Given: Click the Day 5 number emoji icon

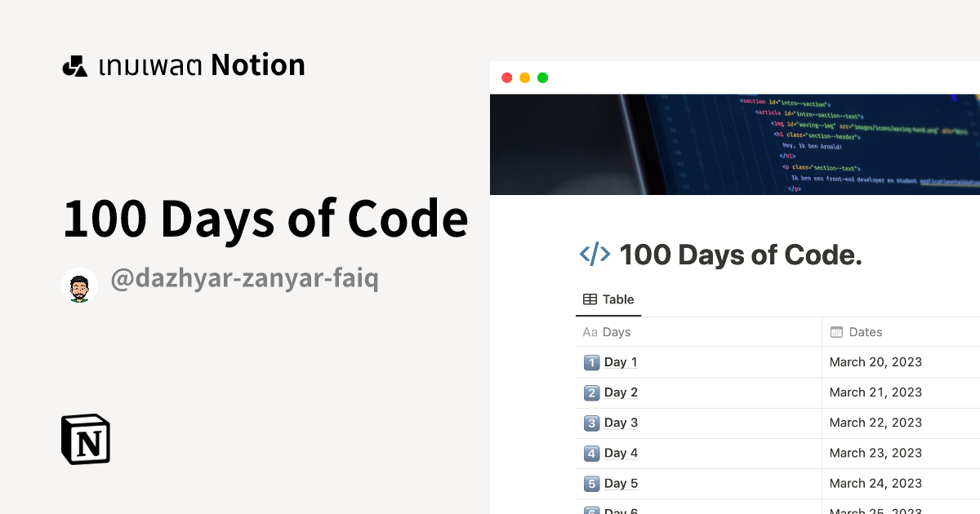Looking at the screenshot, I should coord(592,483).
